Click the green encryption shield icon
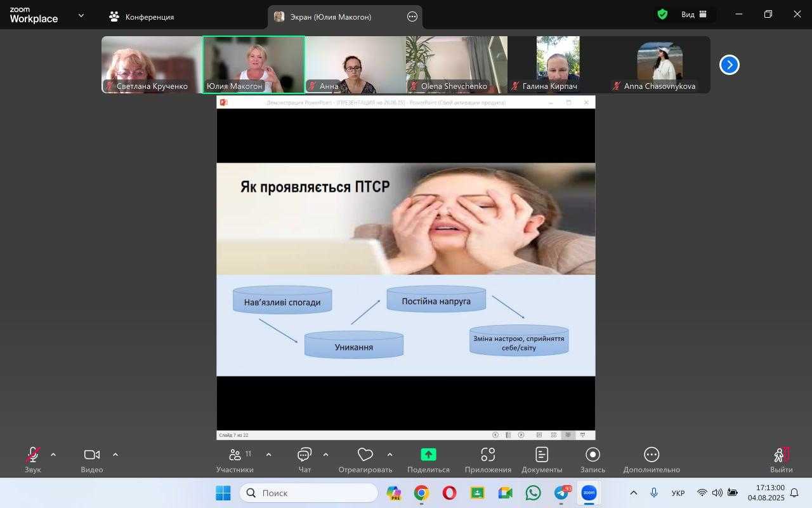 pyautogui.click(x=662, y=15)
